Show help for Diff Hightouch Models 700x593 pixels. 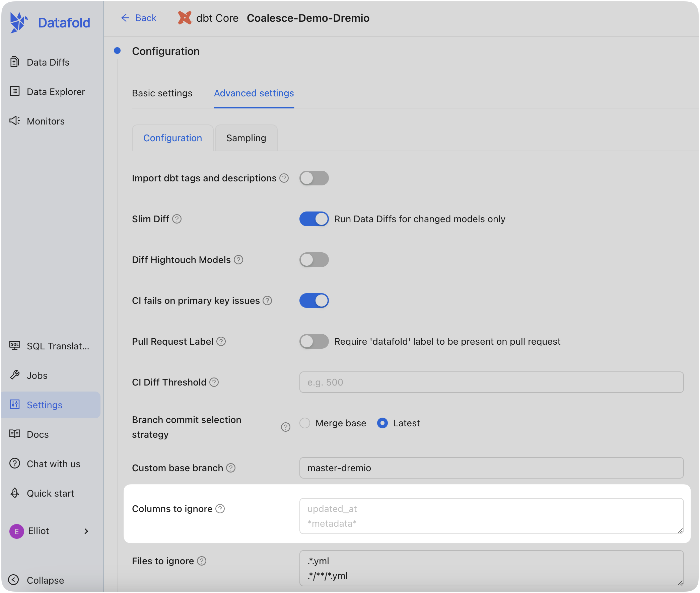(x=238, y=260)
